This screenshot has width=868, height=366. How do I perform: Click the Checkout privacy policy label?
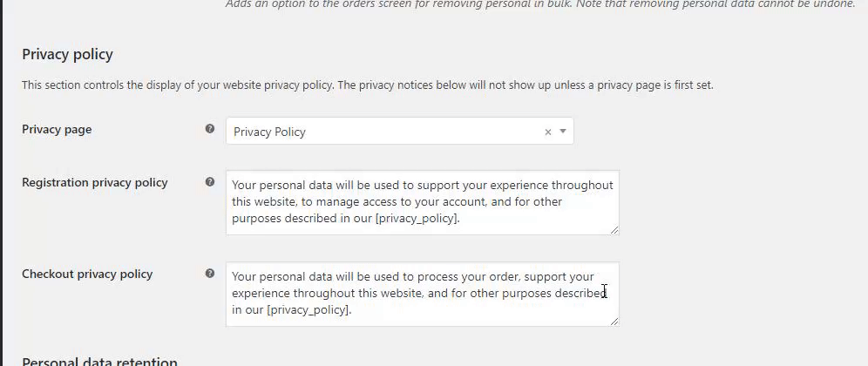pyautogui.click(x=87, y=274)
